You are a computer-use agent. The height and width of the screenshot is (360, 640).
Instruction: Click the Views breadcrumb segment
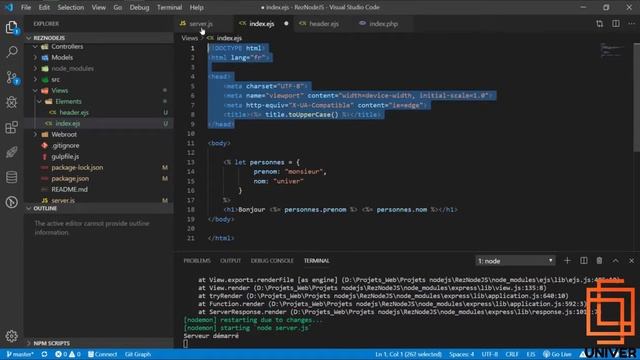tap(189, 38)
